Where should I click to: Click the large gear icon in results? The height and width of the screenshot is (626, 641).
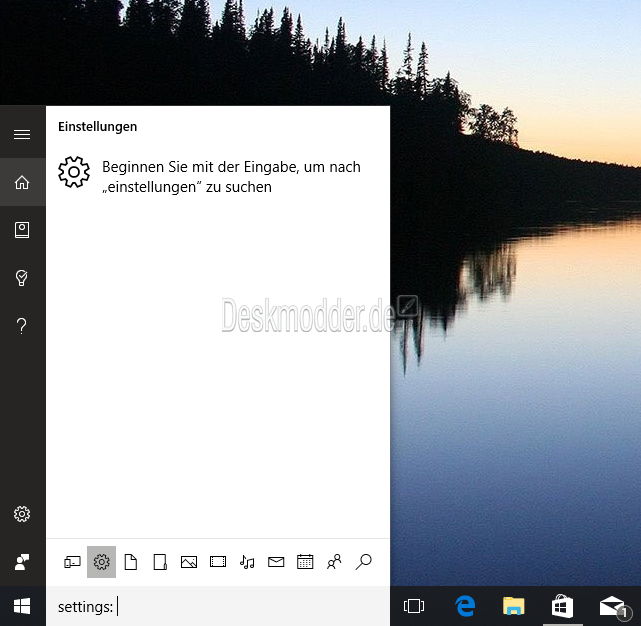click(x=74, y=172)
